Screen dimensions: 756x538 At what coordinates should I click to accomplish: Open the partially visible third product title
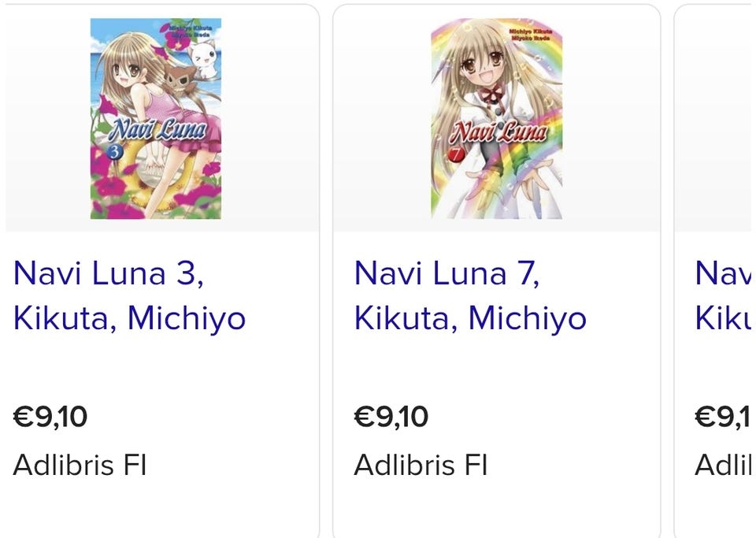pyautogui.click(x=723, y=295)
